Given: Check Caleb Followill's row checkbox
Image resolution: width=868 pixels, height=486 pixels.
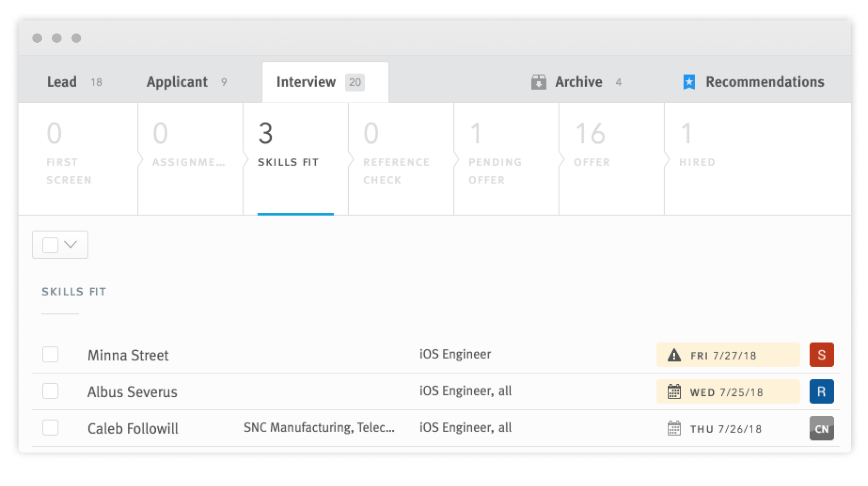Looking at the screenshot, I should tap(50, 427).
